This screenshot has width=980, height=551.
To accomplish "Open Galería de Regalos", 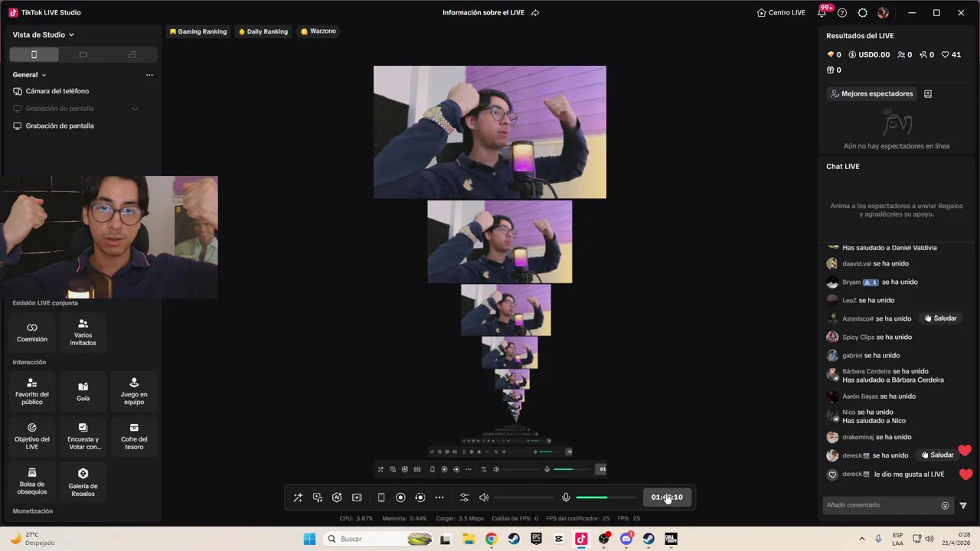I will point(83,481).
